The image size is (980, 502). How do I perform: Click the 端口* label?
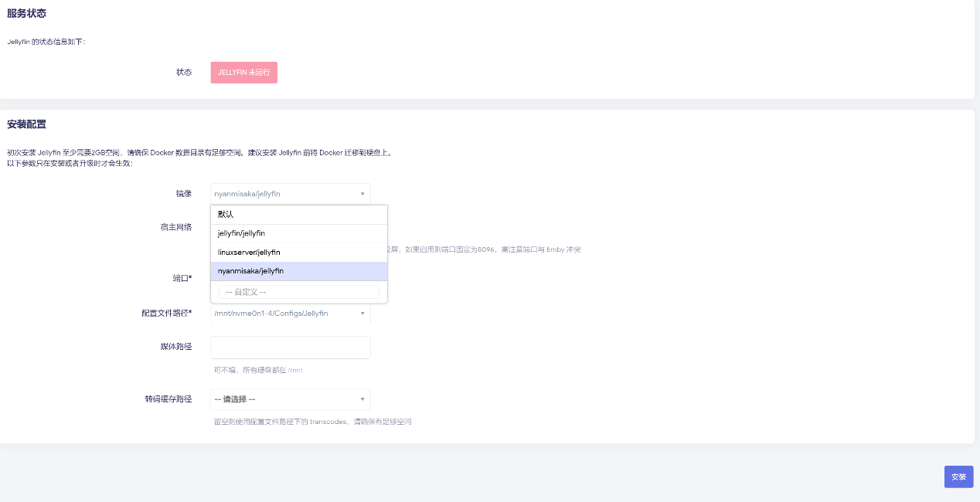tap(182, 278)
